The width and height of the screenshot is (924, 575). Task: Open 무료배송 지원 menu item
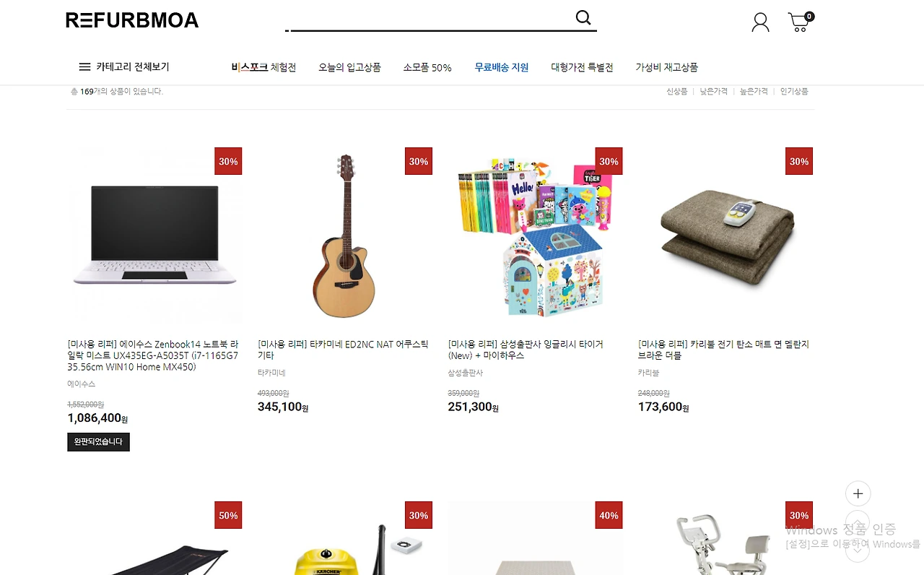[502, 67]
